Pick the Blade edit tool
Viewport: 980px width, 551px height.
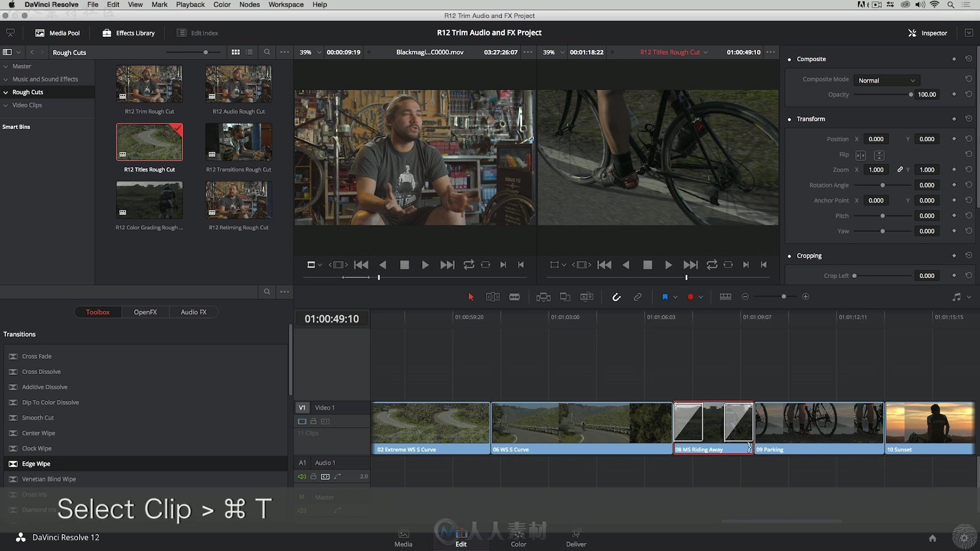pos(514,297)
